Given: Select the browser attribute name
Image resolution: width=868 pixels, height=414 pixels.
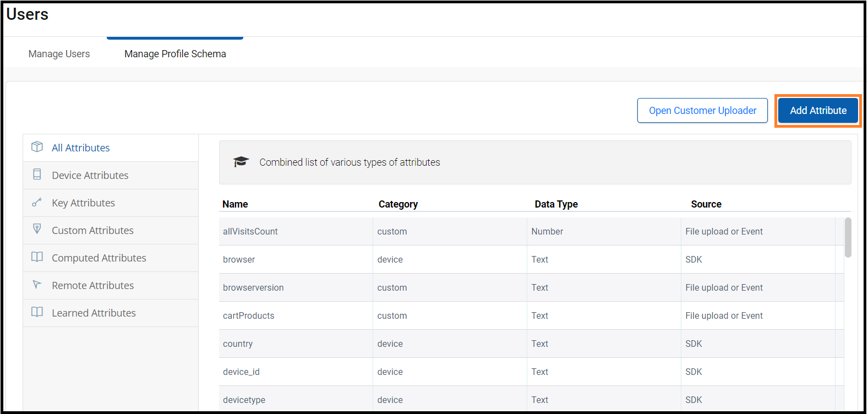Looking at the screenshot, I should pyautogui.click(x=239, y=259).
